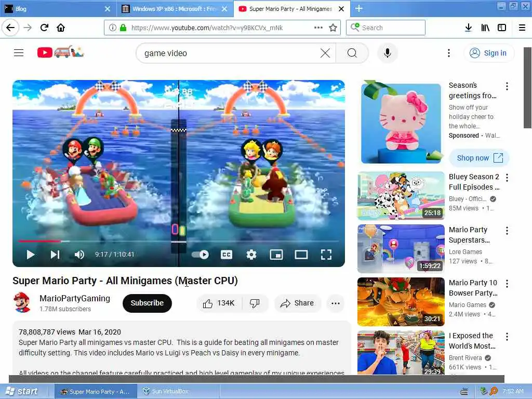This screenshot has width=532, height=399.
Task: Subscribe to the channel
Action: pyautogui.click(x=147, y=303)
